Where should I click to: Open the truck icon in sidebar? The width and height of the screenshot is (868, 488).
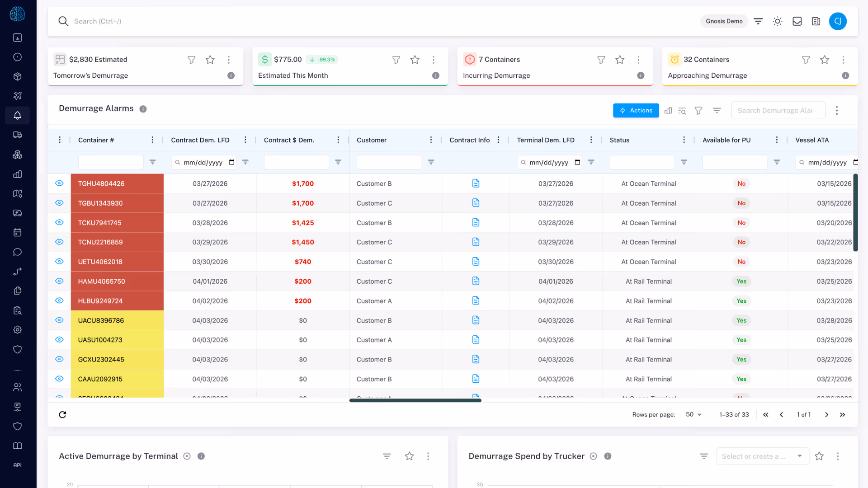[17, 135]
